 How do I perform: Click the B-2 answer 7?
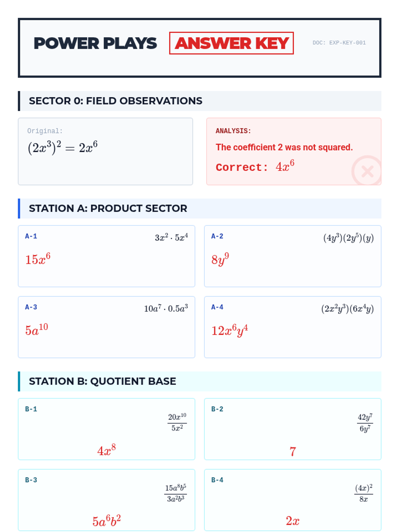[293, 452]
